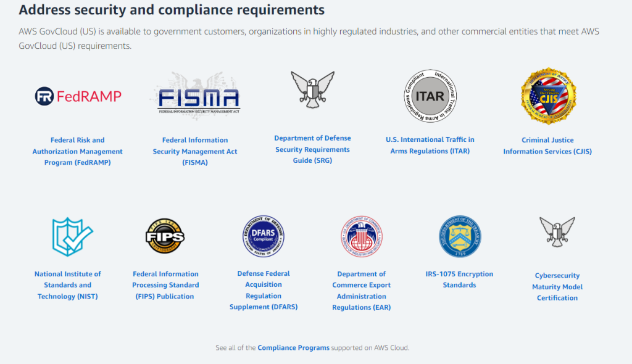The width and height of the screenshot is (632, 364).
Task: Open Criminal Justice Information Services link
Action: [x=547, y=146]
